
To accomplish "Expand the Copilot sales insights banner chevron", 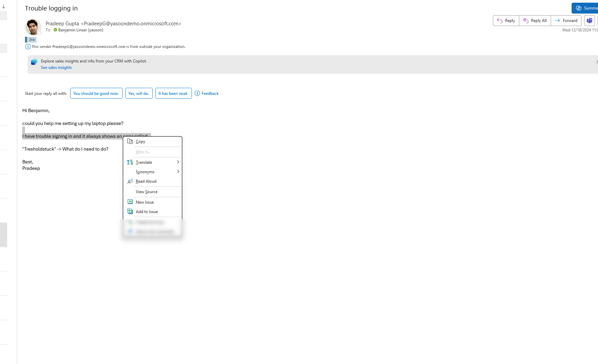I will pos(596,61).
